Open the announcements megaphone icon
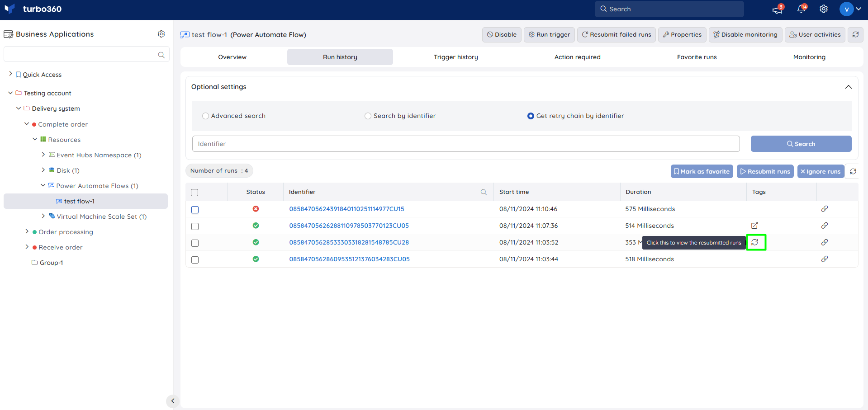868x410 pixels. pyautogui.click(x=778, y=9)
